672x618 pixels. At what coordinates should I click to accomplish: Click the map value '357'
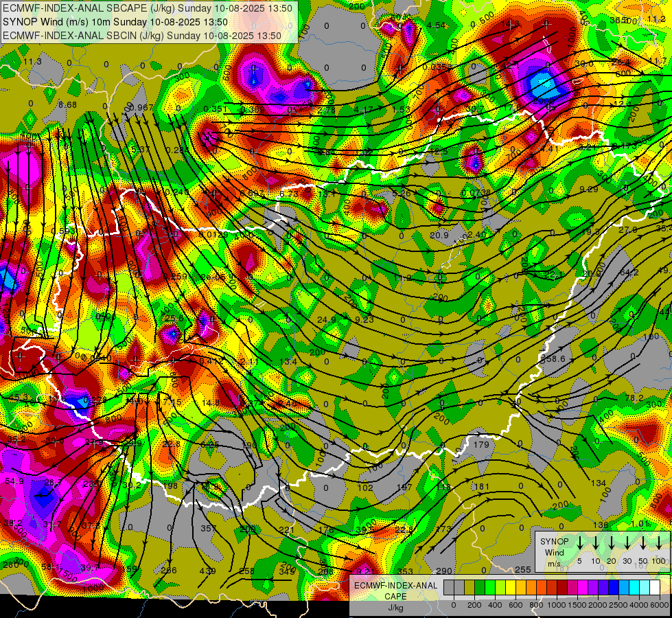pyautogui.click(x=208, y=528)
